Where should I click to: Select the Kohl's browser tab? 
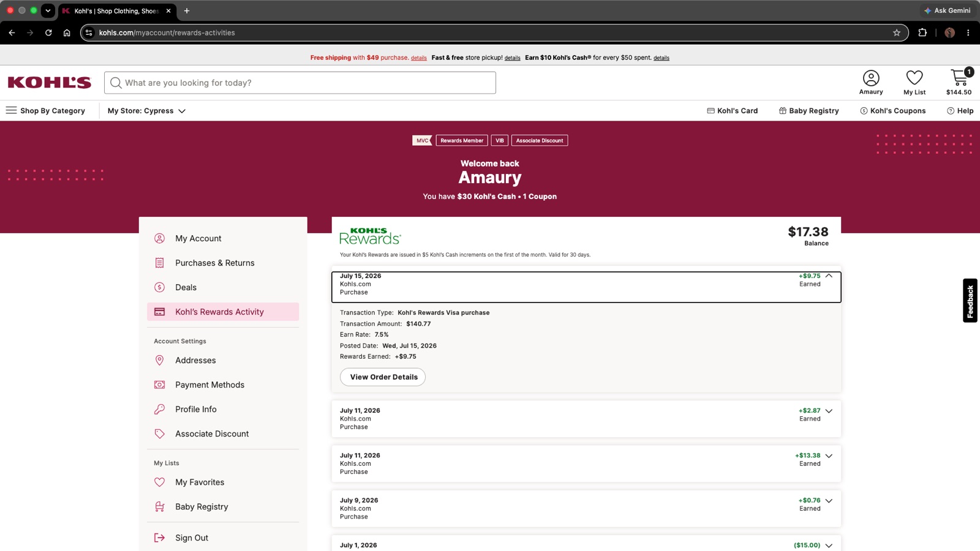[116, 11]
